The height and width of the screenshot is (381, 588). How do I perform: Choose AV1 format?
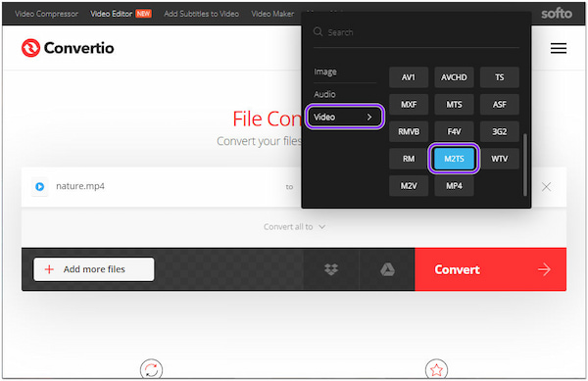pos(409,77)
